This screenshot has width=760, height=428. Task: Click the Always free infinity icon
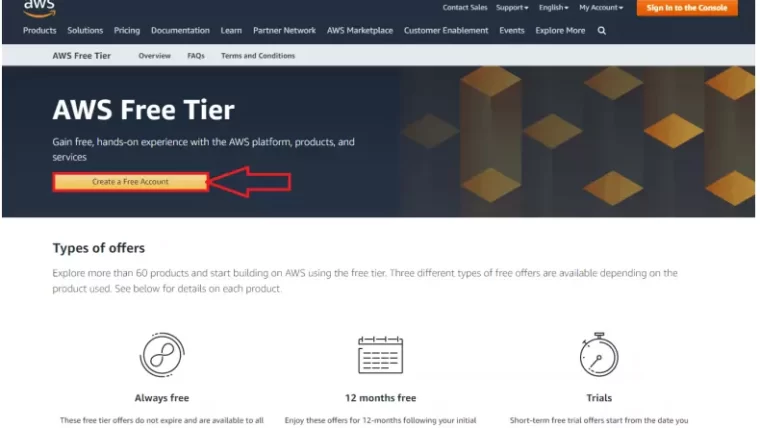(162, 355)
